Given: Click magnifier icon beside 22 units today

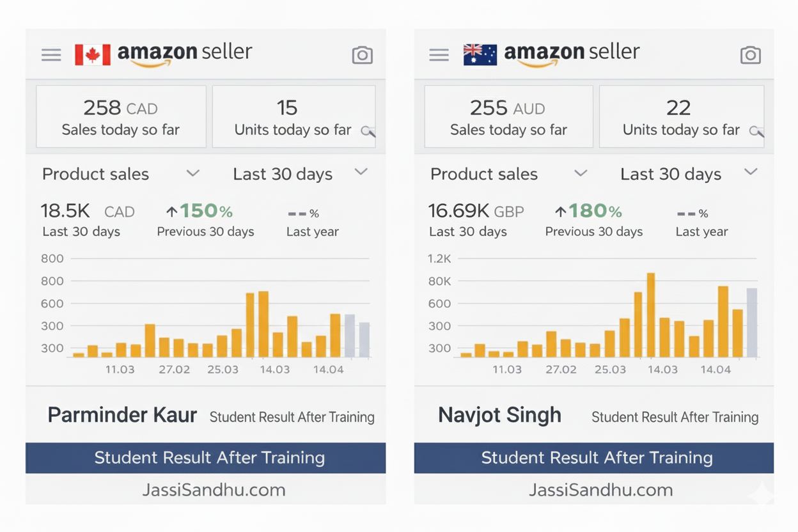Looking at the screenshot, I should pyautogui.click(x=756, y=131).
